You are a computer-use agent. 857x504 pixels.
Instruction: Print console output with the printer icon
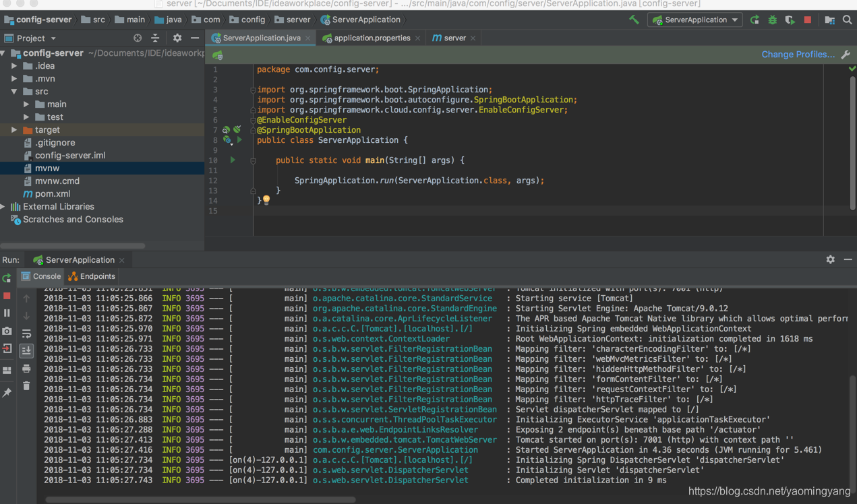pyautogui.click(x=26, y=369)
